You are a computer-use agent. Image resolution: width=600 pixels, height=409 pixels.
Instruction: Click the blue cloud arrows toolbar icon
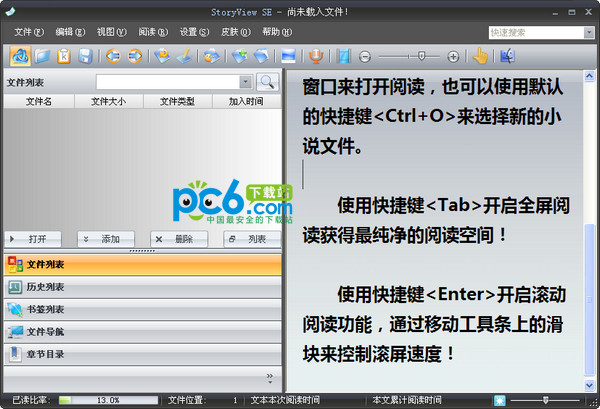pyautogui.click(x=212, y=56)
